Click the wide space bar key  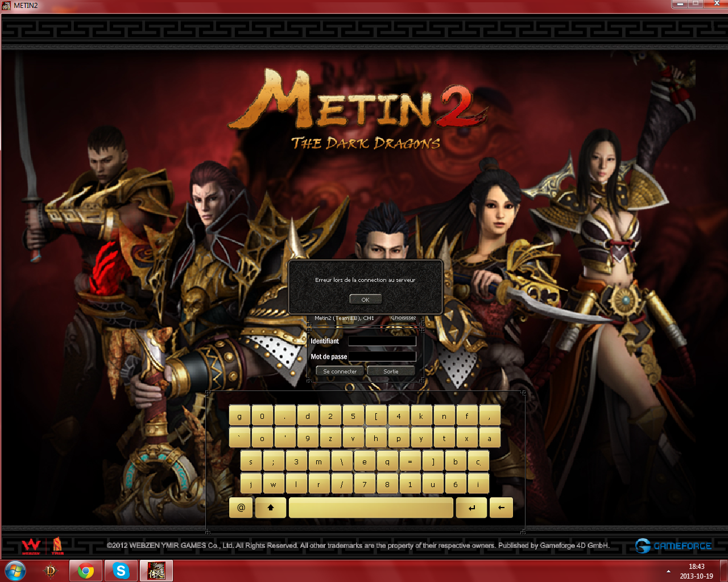371,508
